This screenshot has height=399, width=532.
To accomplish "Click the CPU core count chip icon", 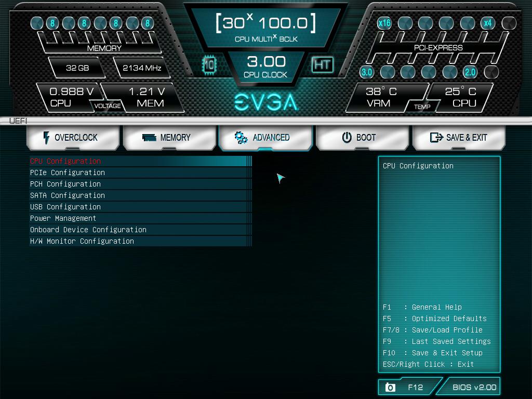I will coord(209,65).
